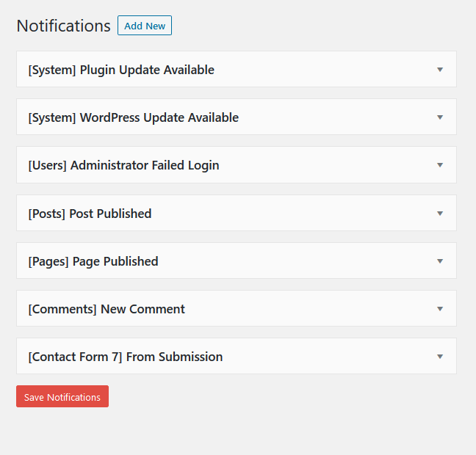The width and height of the screenshot is (476, 455).
Task: Click the '[Contact Form 7]' category prefix
Action: click(75, 357)
